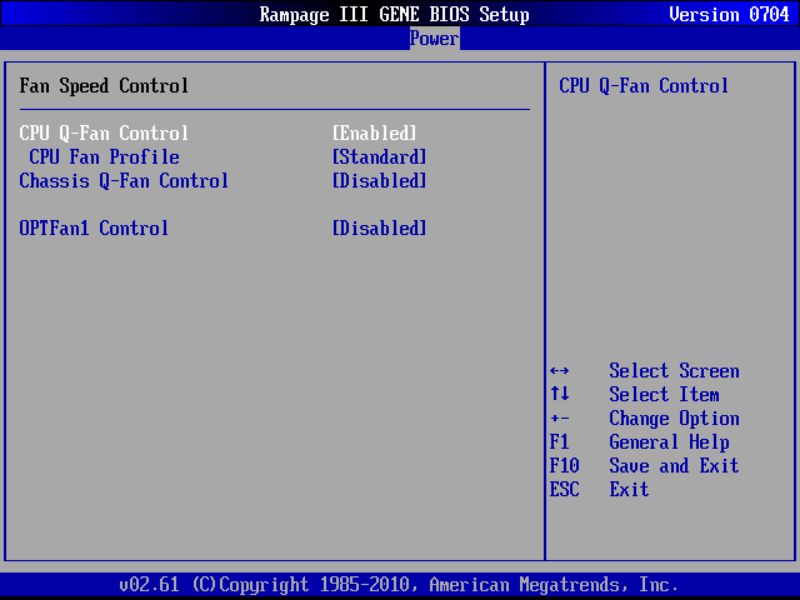This screenshot has width=800, height=600.
Task: Click the CPU Q-Fan Control help text
Action: 643,86
